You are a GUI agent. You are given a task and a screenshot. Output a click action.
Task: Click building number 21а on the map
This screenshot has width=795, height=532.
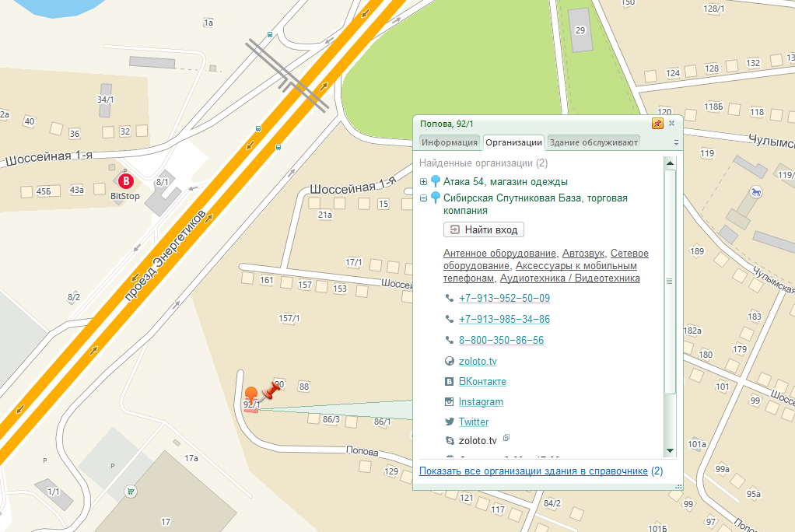(325, 215)
